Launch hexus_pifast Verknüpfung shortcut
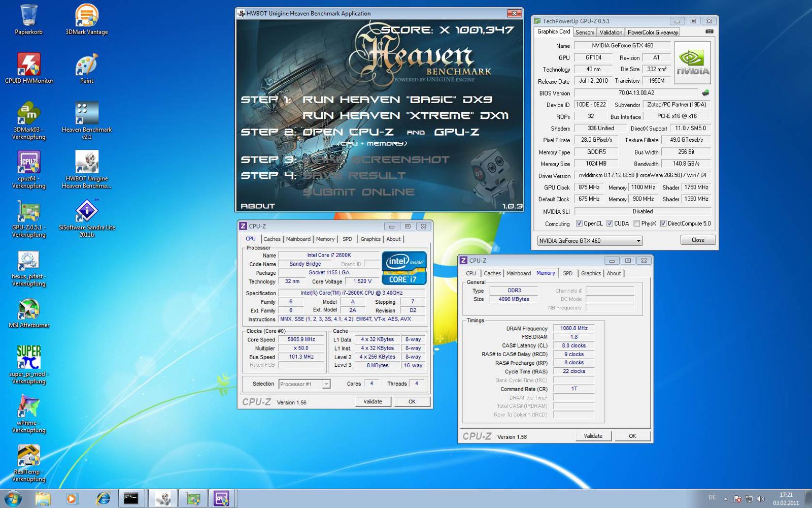The width and height of the screenshot is (812, 508). click(x=29, y=268)
